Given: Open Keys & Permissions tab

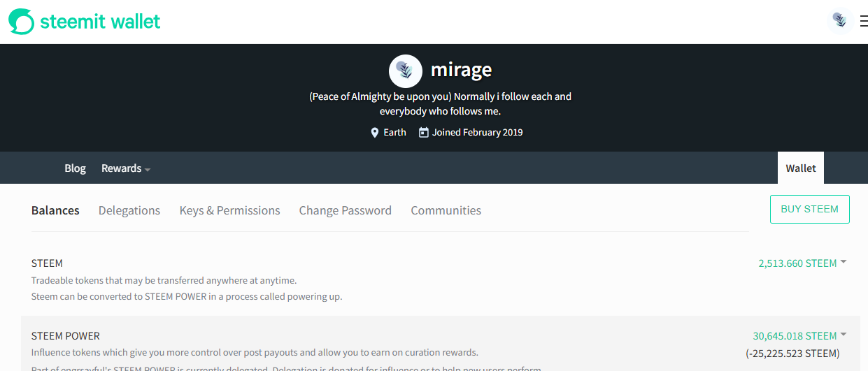Looking at the screenshot, I should coord(229,210).
